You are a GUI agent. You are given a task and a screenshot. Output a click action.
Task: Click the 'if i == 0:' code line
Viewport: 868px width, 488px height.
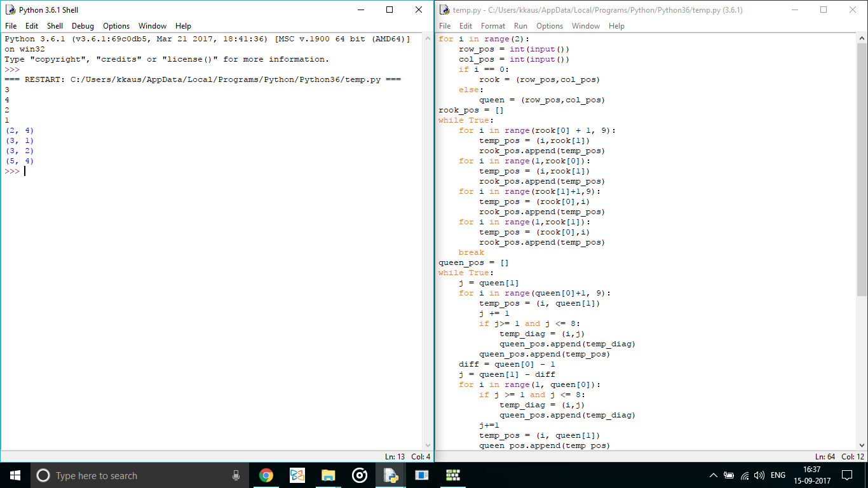coord(484,69)
